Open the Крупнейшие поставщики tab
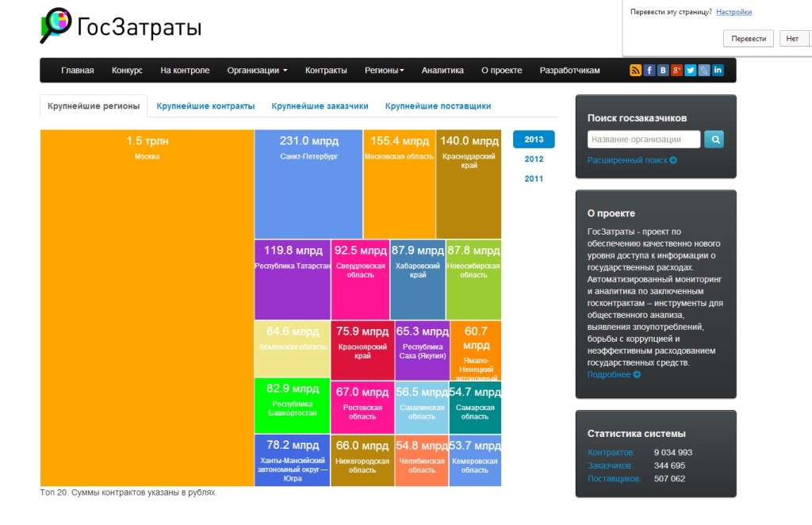The height and width of the screenshot is (525, 812). (x=438, y=105)
